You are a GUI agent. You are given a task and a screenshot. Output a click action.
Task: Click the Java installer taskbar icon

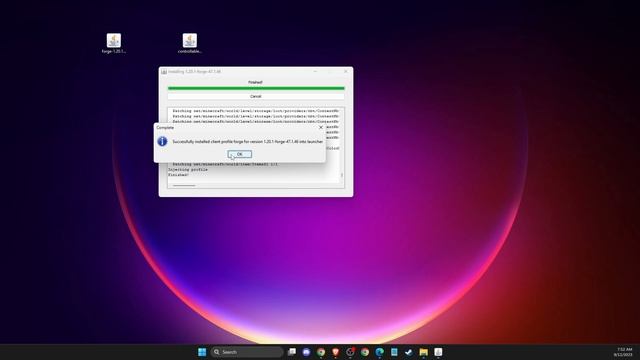click(x=438, y=352)
